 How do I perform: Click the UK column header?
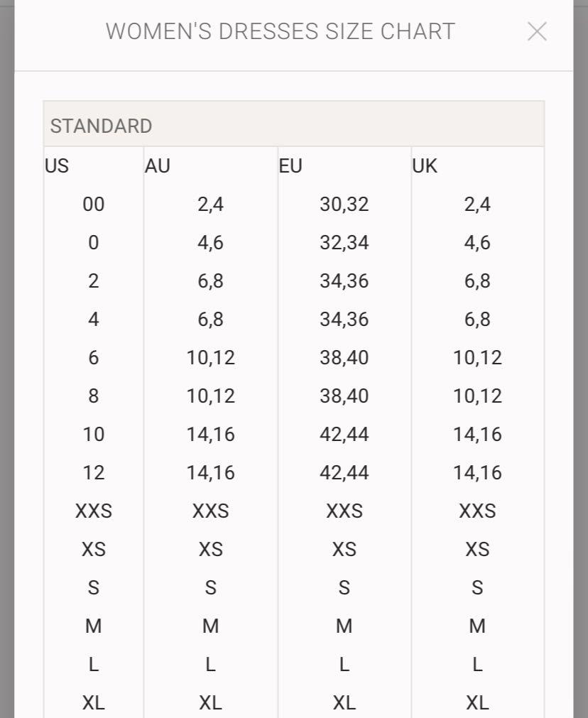[425, 165]
